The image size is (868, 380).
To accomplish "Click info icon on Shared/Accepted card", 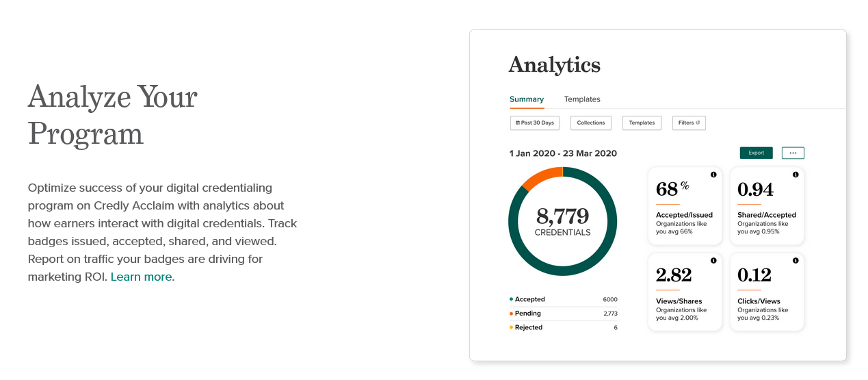I will point(795,175).
